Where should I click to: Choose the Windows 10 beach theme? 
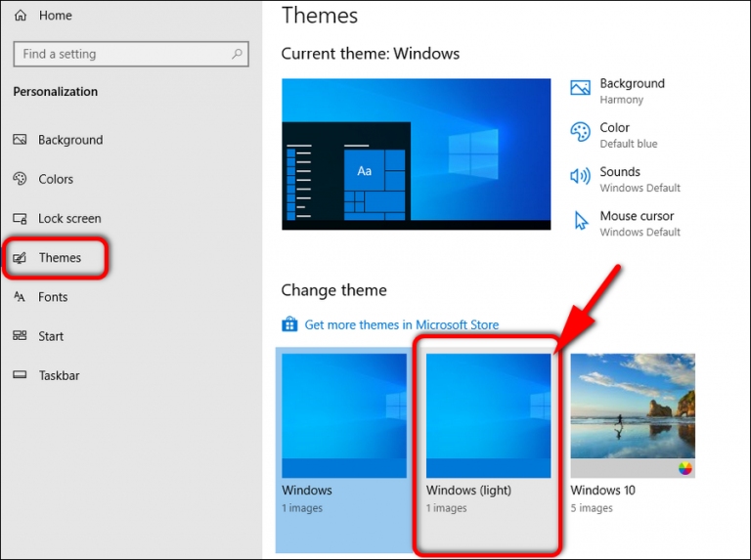(633, 415)
